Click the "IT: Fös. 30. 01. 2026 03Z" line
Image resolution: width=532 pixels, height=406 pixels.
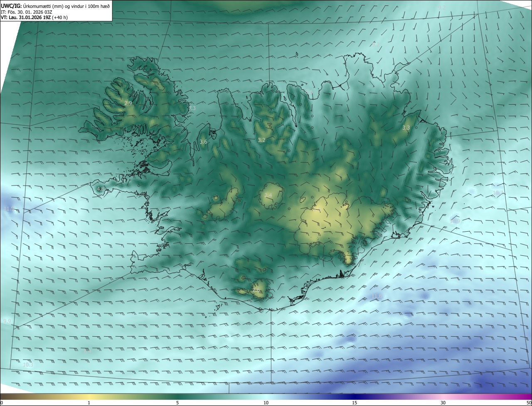(x=27, y=12)
